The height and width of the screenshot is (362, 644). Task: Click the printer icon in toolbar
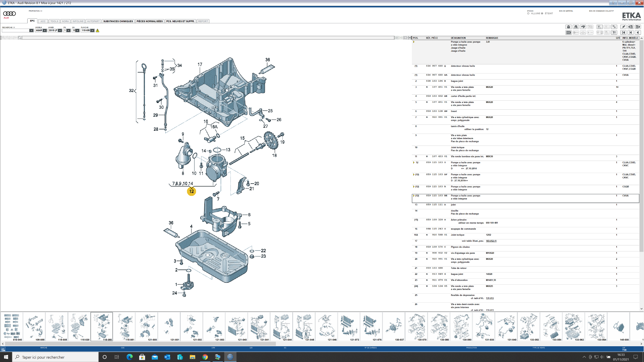pyautogui.click(x=569, y=27)
